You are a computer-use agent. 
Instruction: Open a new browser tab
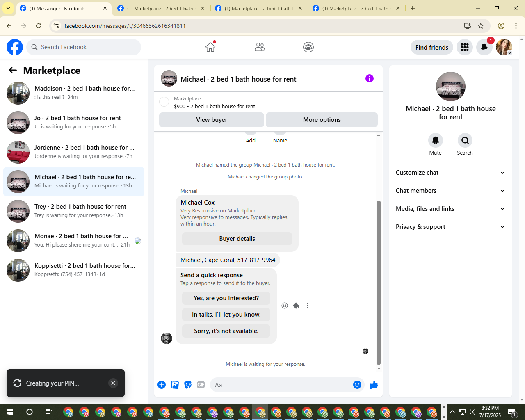pyautogui.click(x=413, y=8)
